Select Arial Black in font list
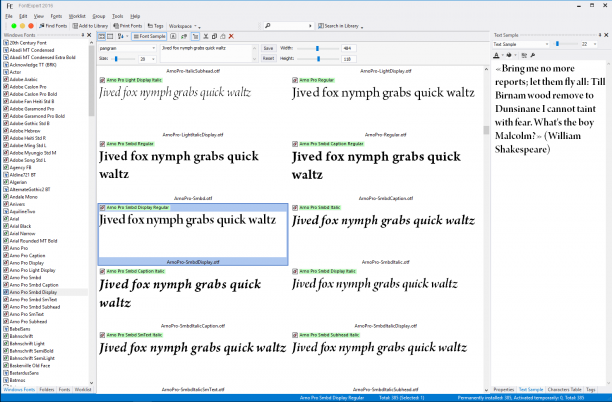Screen dimensions: 612x402 tap(20, 226)
